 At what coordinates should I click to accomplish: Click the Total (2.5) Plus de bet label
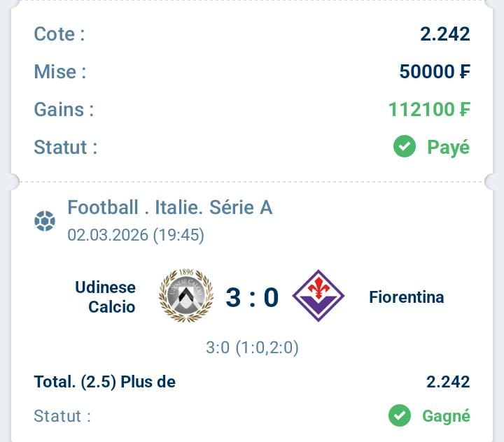[105, 382]
